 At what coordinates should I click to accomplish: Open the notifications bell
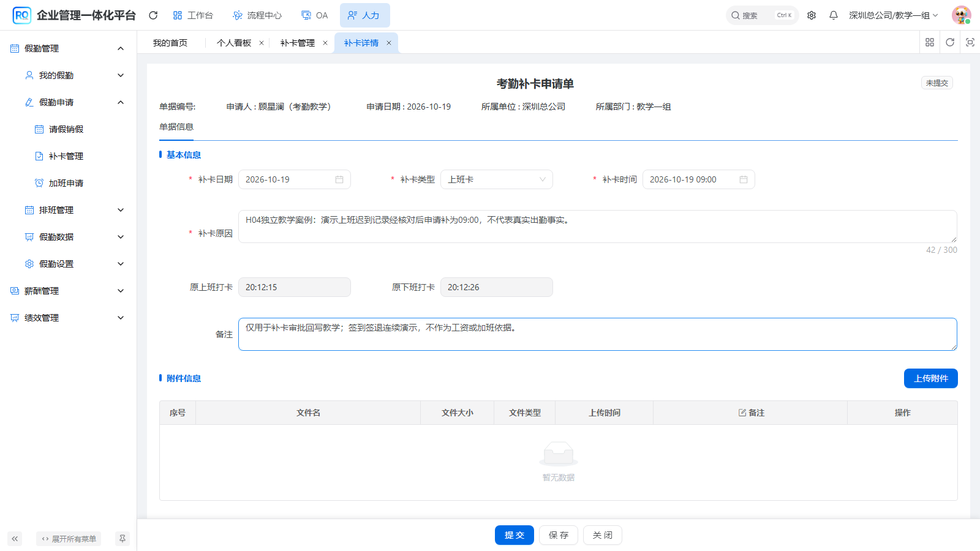[834, 15]
